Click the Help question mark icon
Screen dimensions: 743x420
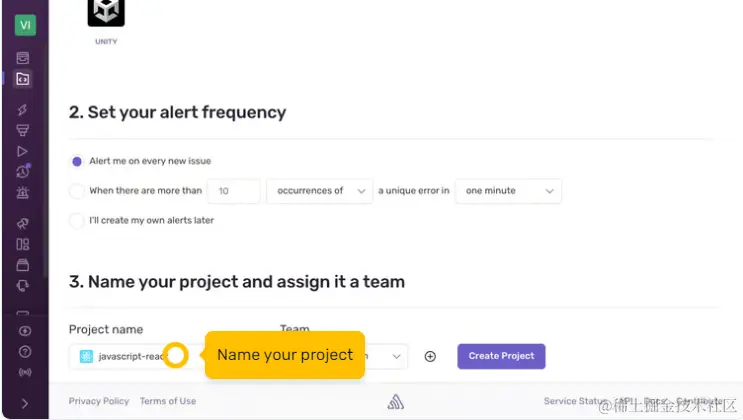coord(25,352)
